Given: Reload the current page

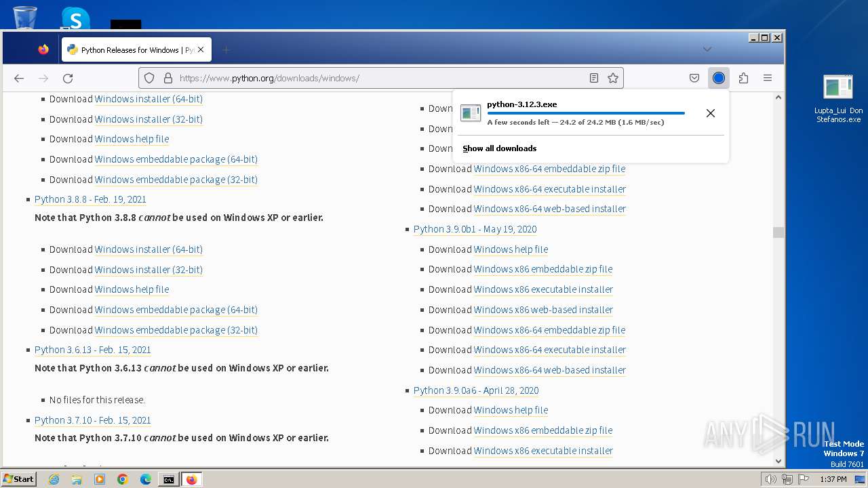Looking at the screenshot, I should click(x=68, y=78).
